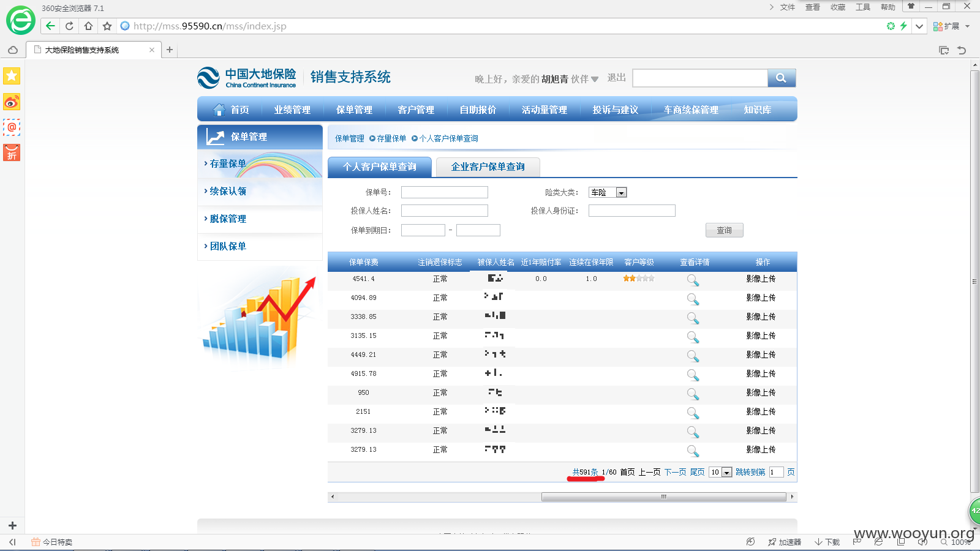View details for the 2151 policy row
This screenshot has height=551, width=980.
coord(693,413)
